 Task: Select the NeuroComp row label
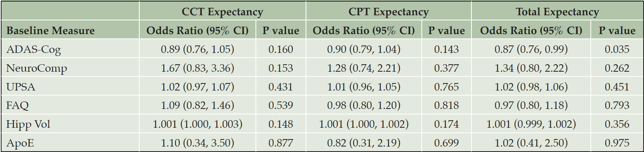tap(37, 68)
